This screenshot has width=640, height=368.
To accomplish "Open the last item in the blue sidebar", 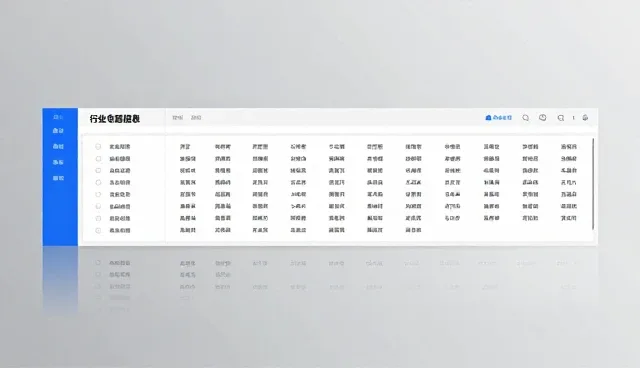I will point(58,178).
